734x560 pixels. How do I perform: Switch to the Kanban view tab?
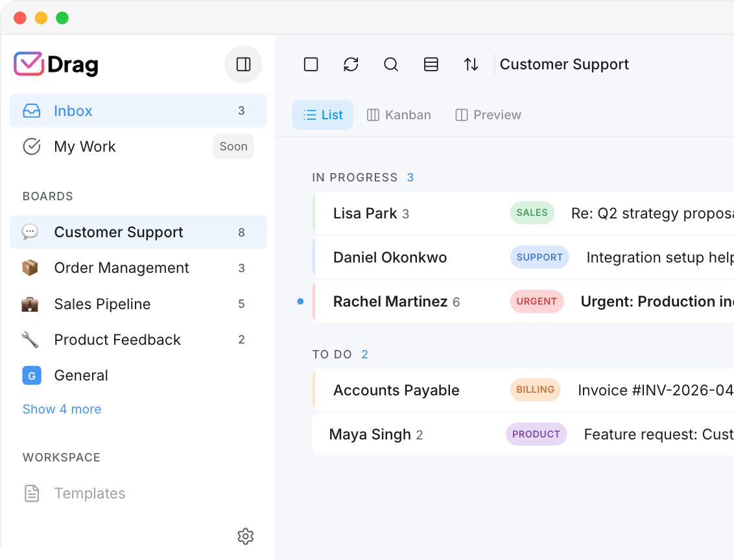coord(399,115)
